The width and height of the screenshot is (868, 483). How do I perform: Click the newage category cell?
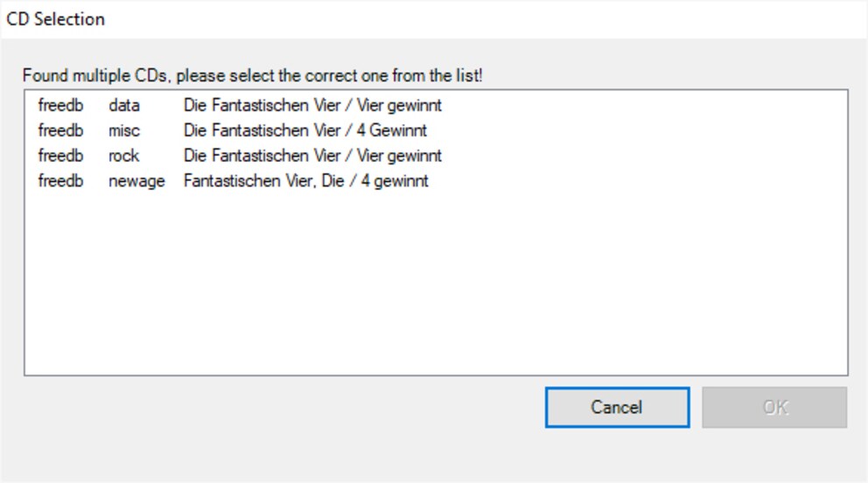136,181
